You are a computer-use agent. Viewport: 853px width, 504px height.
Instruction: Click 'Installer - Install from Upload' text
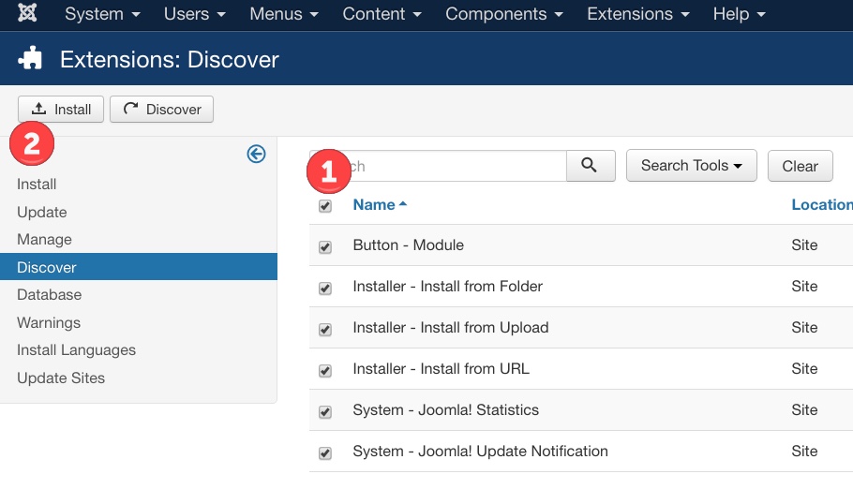[451, 327]
